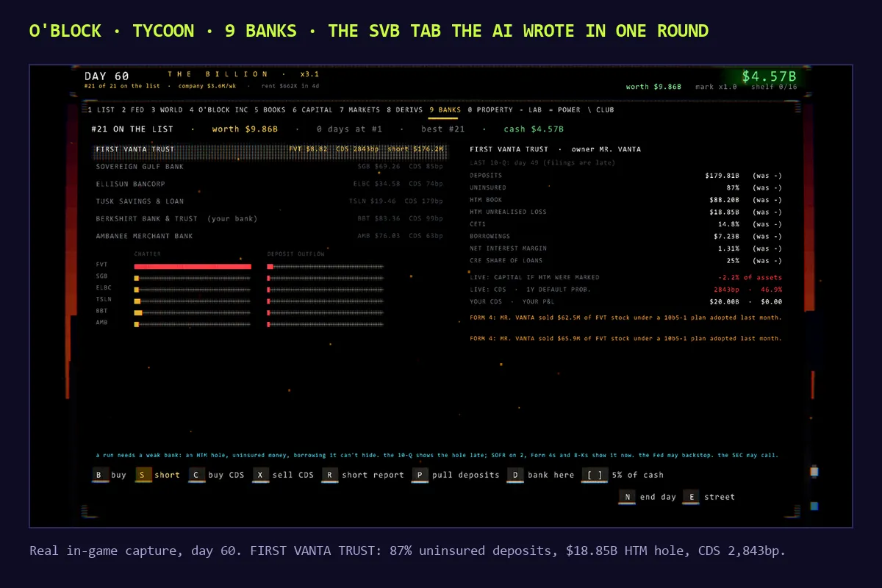This screenshot has width=882, height=588.
Task: Open the 0 PROPERTY tab
Action: click(x=490, y=110)
